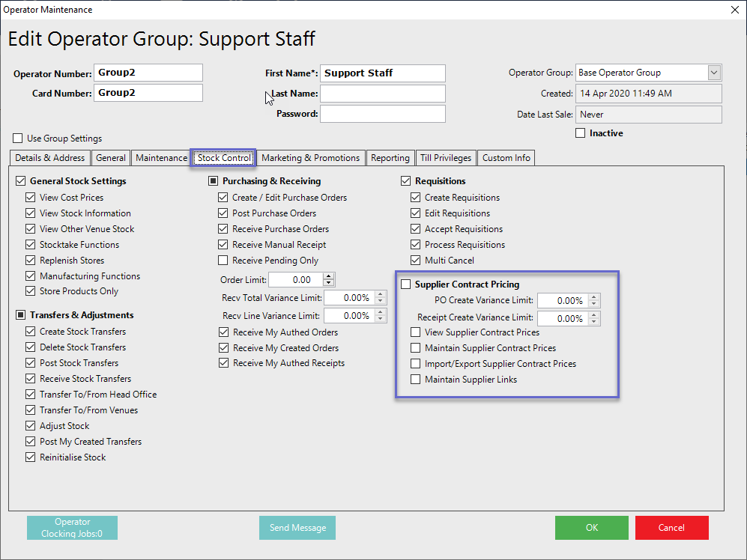Increase Order Limit with up arrow
This screenshot has width=747, height=560.
(x=329, y=276)
